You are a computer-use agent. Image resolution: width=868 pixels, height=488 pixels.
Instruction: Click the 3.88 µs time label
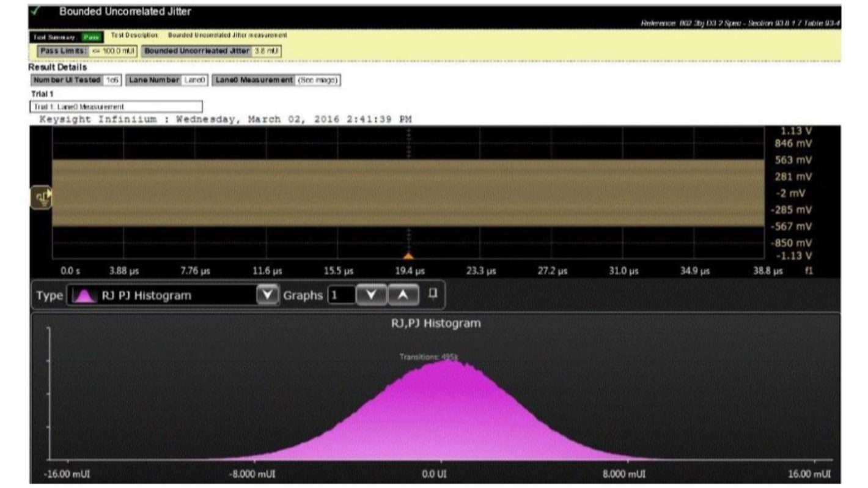click(x=123, y=270)
